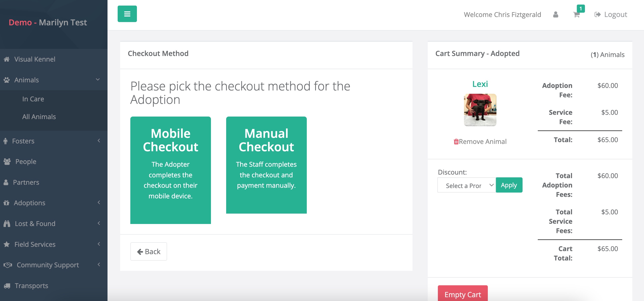Toggle the hamburger navigation menu
The height and width of the screenshot is (301, 644).
(x=127, y=14)
